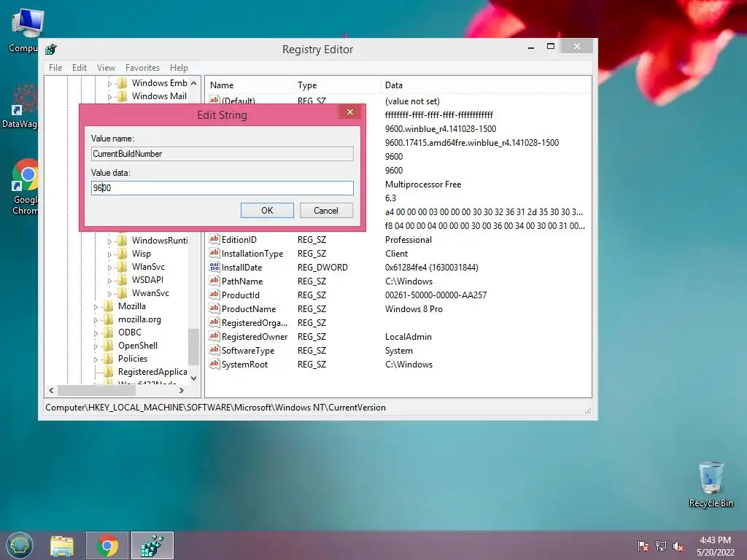
Task: Open Google Chrome desktop shortcut
Action: [x=25, y=187]
